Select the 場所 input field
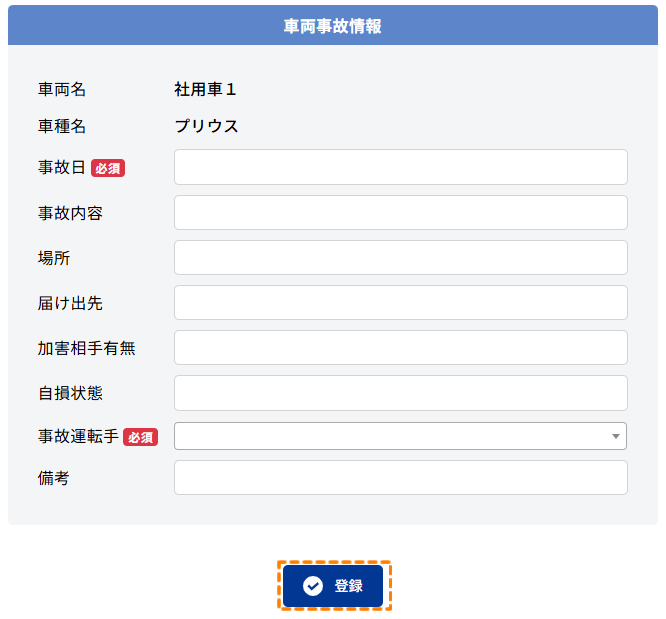The height and width of the screenshot is (619, 666). click(400, 257)
